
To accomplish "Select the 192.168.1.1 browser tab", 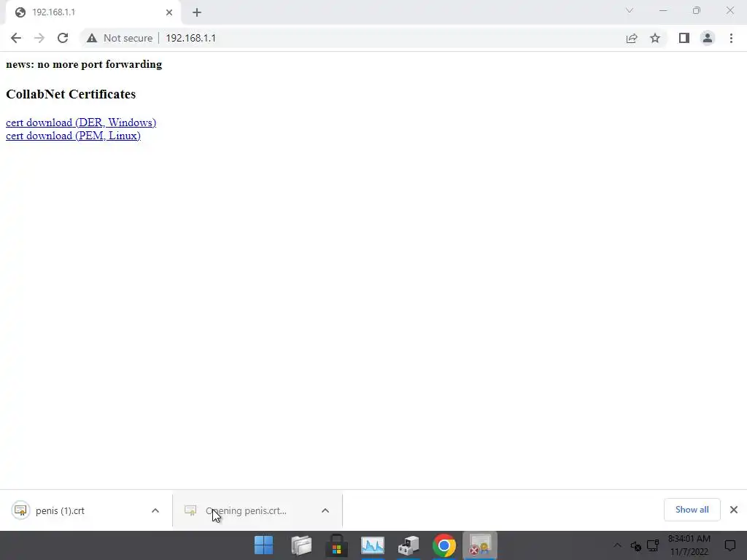I will click(93, 12).
